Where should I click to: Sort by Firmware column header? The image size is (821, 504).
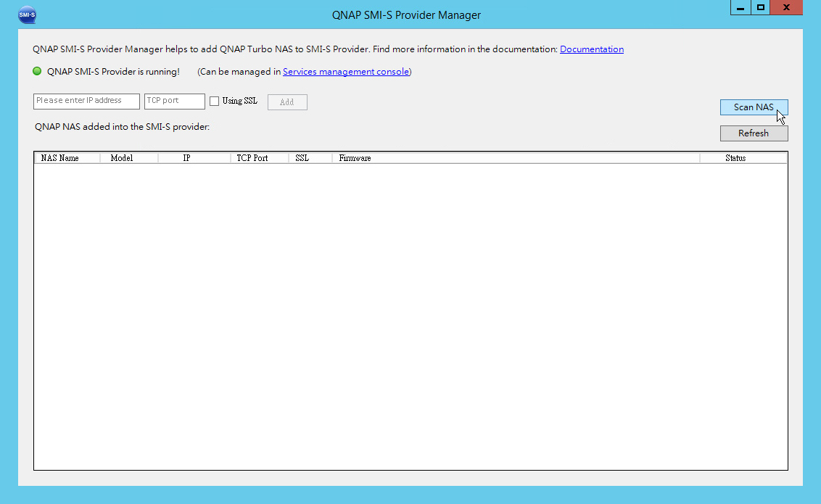(516, 158)
